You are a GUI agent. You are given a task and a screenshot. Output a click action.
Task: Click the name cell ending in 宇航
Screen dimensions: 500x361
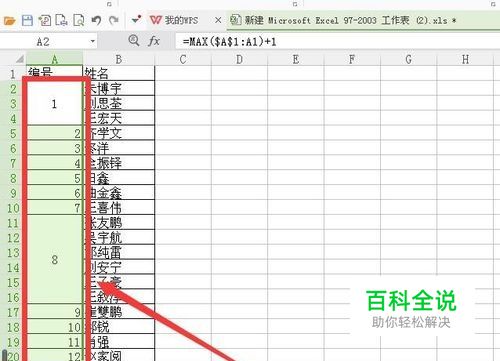tap(119, 237)
